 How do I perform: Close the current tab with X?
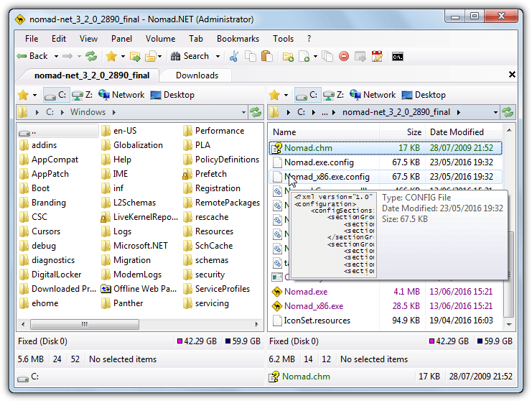pos(512,75)
